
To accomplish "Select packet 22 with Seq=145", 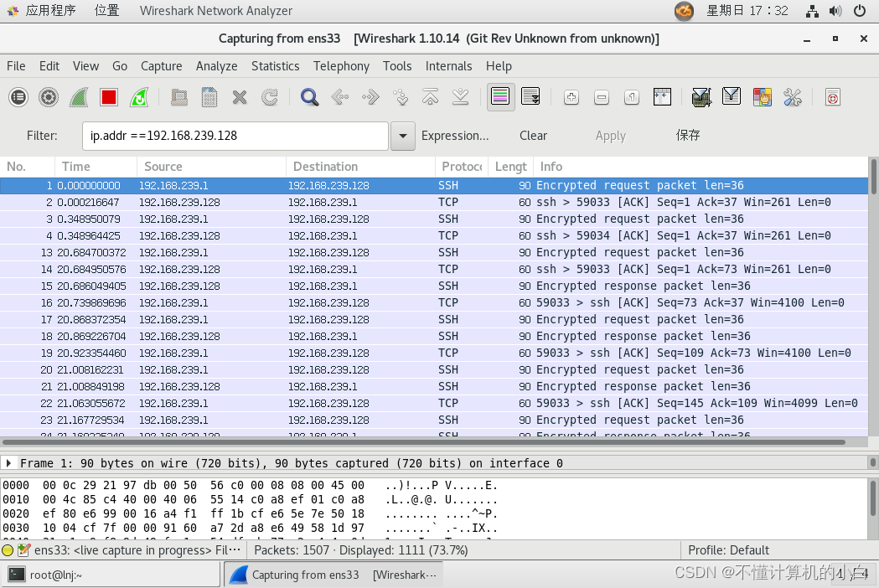I will [x=434, y=403].
